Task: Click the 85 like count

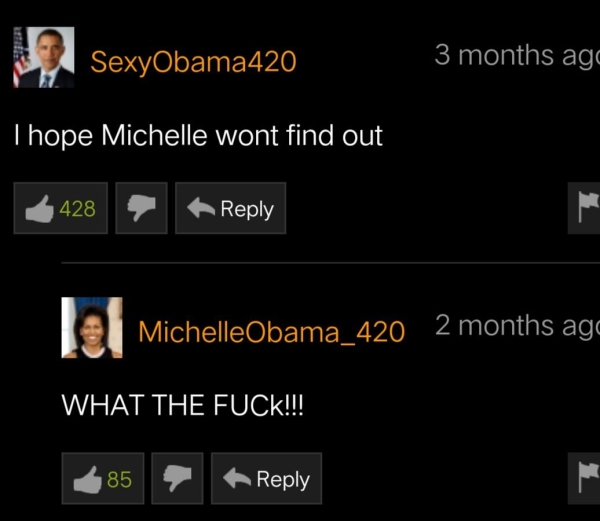Action: pyautogui.click(x=119, y=479)
